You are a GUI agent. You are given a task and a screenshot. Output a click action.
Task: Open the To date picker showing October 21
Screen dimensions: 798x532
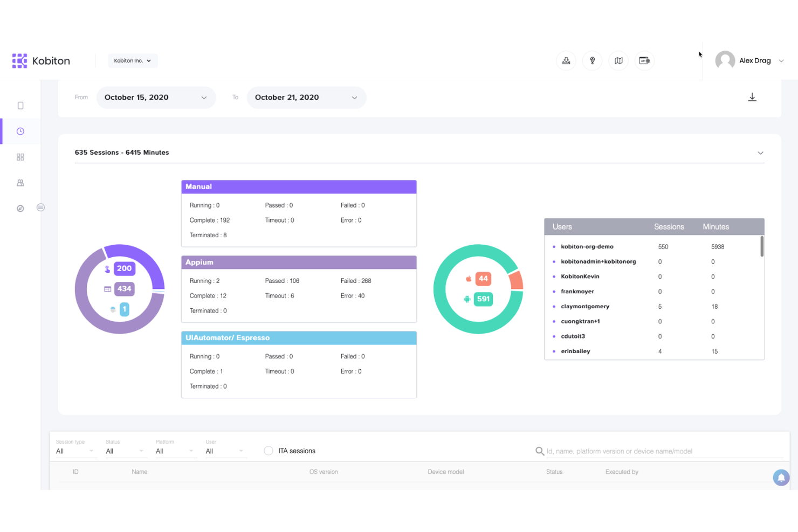click(x=306, y=98)
